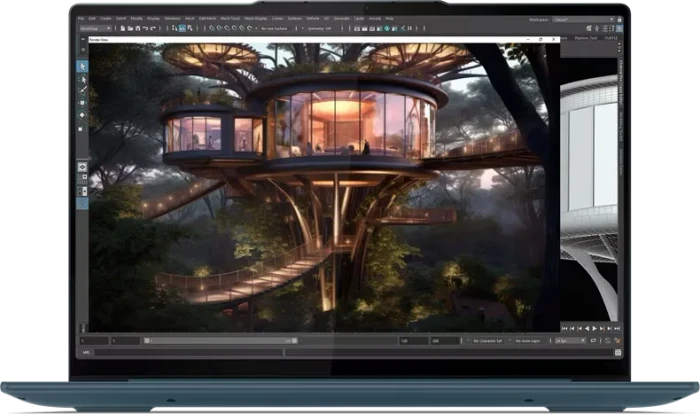Toggle the Snap to points magnet
The height and width of the screenshot is (414, 700).
coord(227,29)
